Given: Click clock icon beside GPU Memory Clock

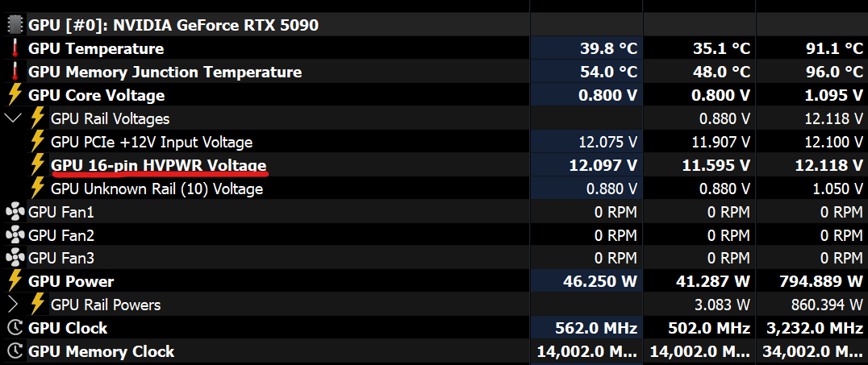Looking at the screenshot, I should (x=15, y=351).
